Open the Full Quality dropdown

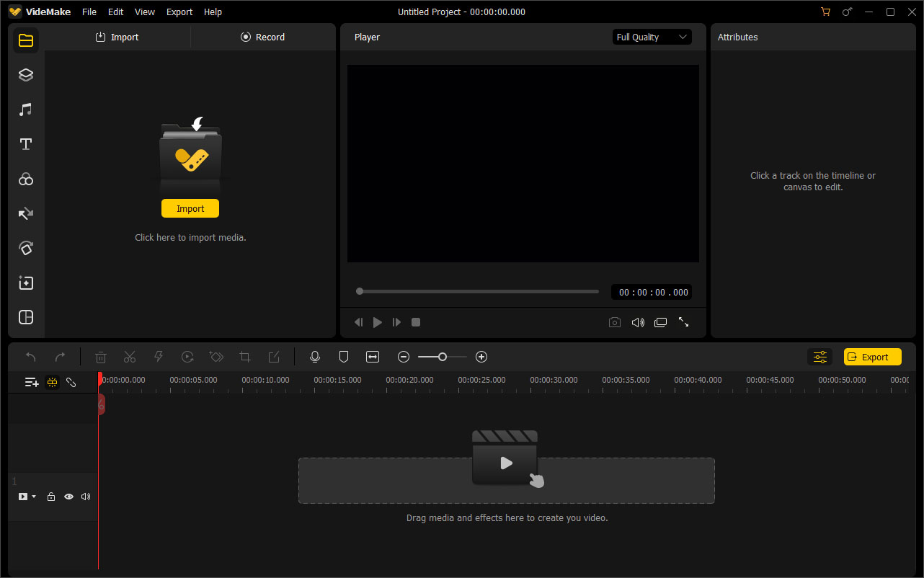(652, 37)
